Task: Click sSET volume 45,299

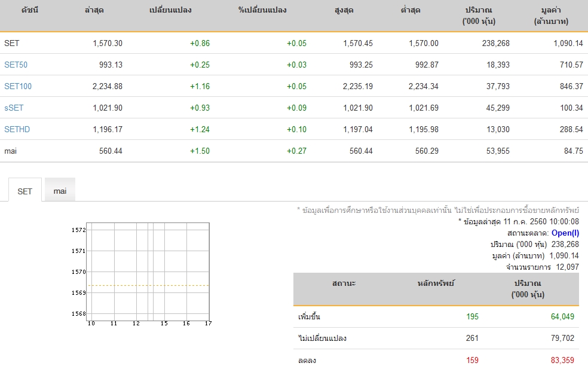Action: click(498, 108)
